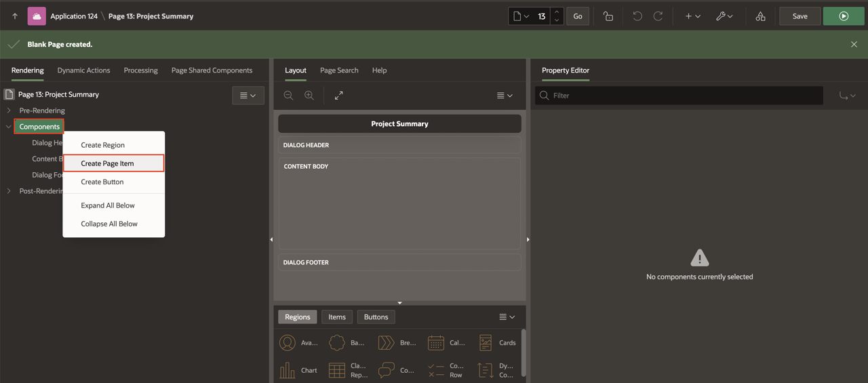Click the Undo arrow icon
This screenshot has height=383, width=868.
[637, 16]
